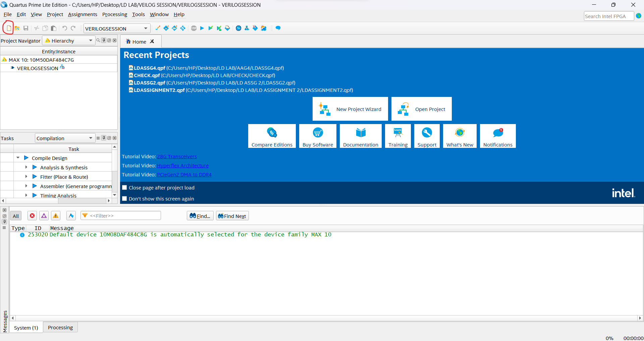Click the hierarchy netlist viewer toolbar icon
This screenshot has height=341, width=644.
[x=247, y=28]
